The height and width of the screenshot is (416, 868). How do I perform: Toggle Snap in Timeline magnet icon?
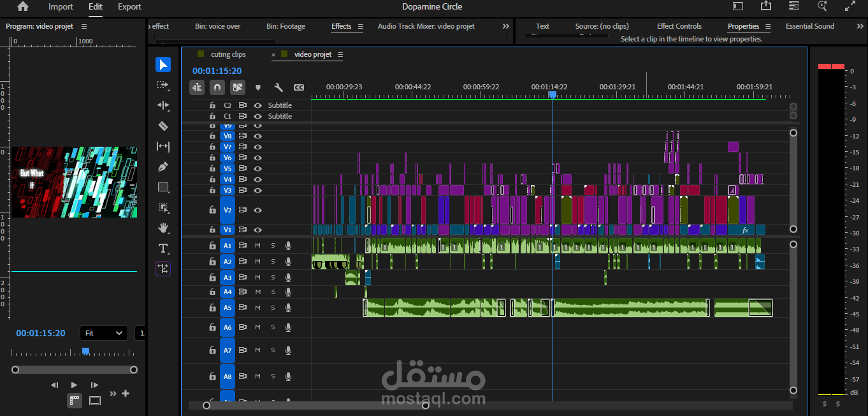217,87
